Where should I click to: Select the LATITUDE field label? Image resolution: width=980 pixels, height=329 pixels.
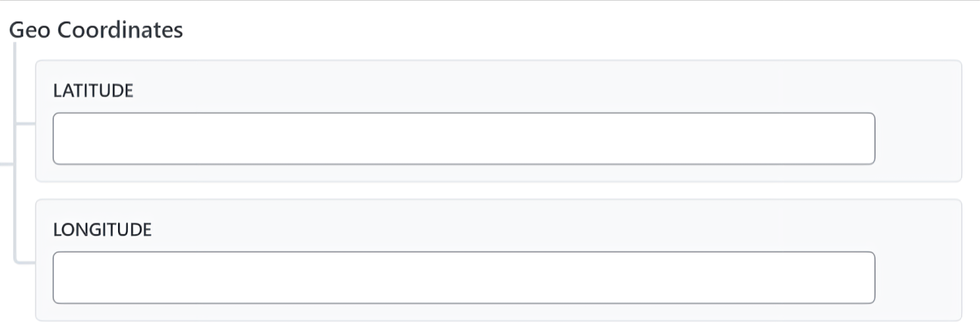pos(93,91)
